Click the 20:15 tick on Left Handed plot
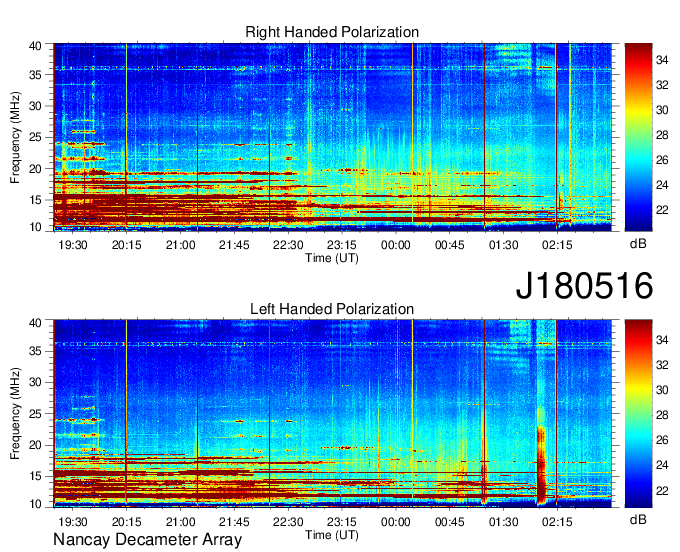Screen dimensions: 680x552 [x=127, y=522]
